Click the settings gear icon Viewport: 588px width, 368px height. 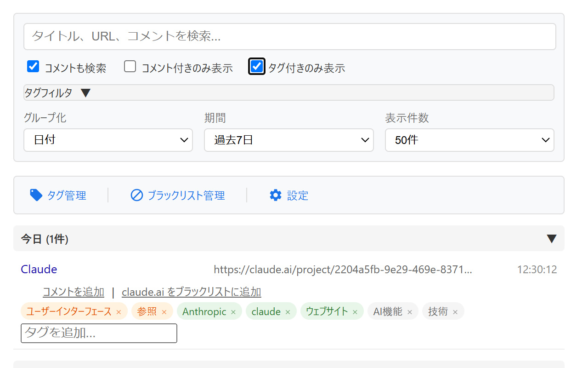275,195
